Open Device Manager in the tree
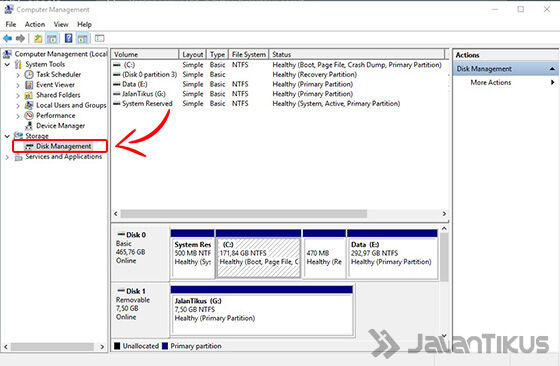 (60, 126)
